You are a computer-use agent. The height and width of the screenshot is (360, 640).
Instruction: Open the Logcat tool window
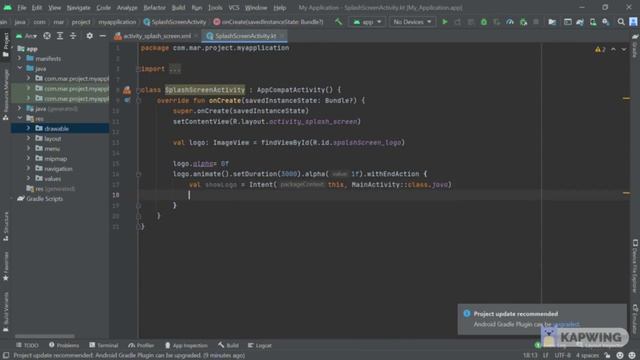pos(260,345)
